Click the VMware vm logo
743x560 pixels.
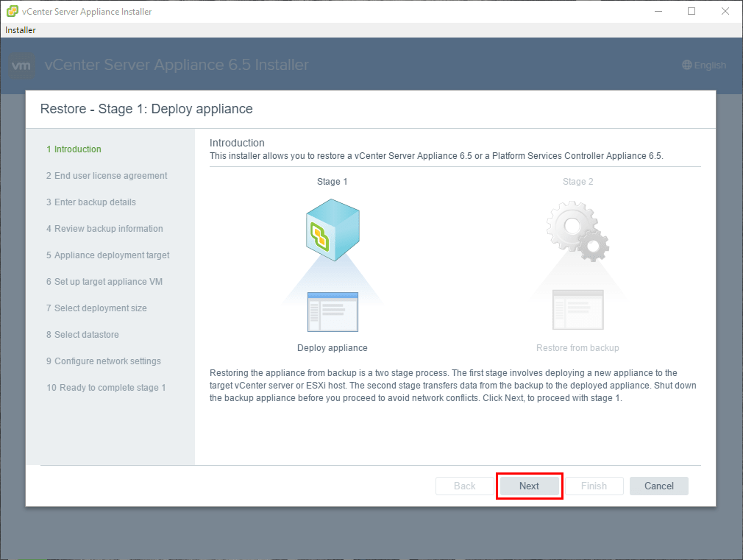coord(21,65)
